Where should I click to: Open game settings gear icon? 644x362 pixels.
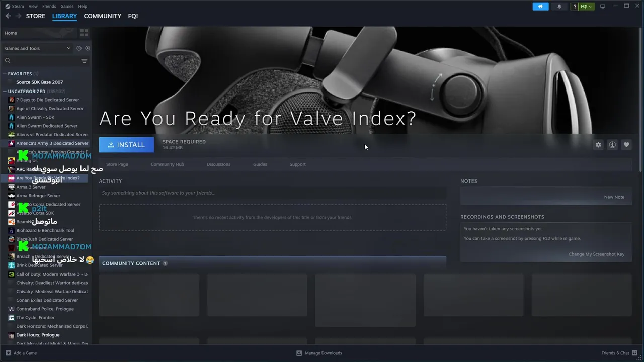point(598,145)
